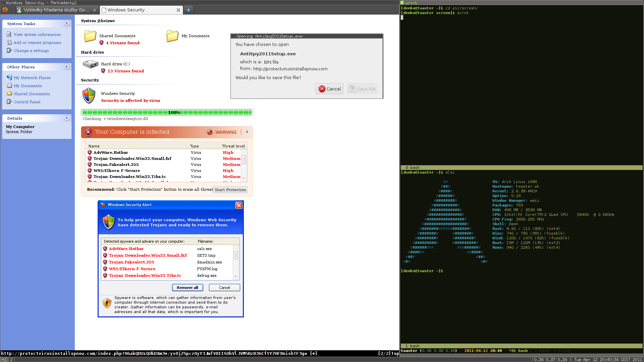Open View system information link
This screenshot has height=362, width=644.
point(37,35)
